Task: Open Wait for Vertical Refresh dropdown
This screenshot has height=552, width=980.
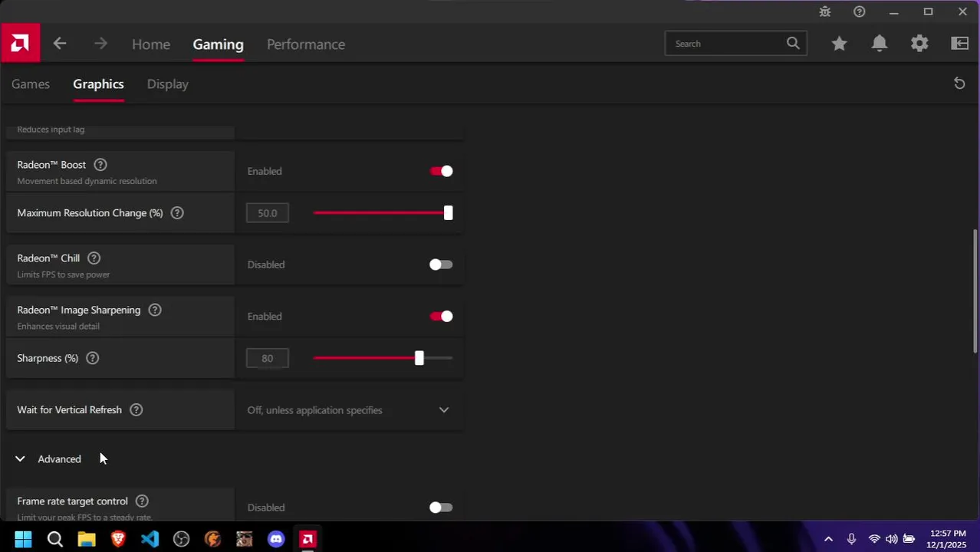Action: [349, 410]
